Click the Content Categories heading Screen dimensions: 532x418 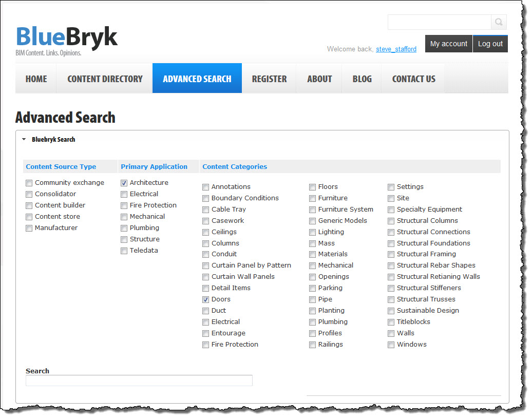(x=235, y=166)
